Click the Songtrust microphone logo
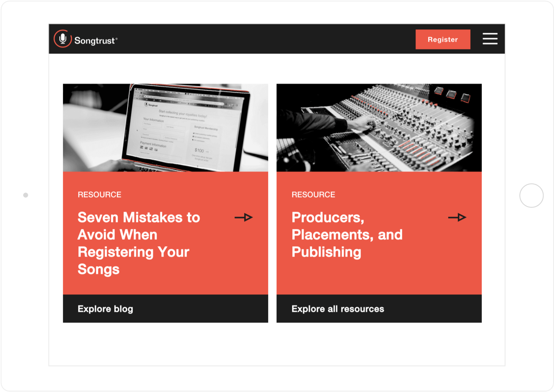 (62, 39)
